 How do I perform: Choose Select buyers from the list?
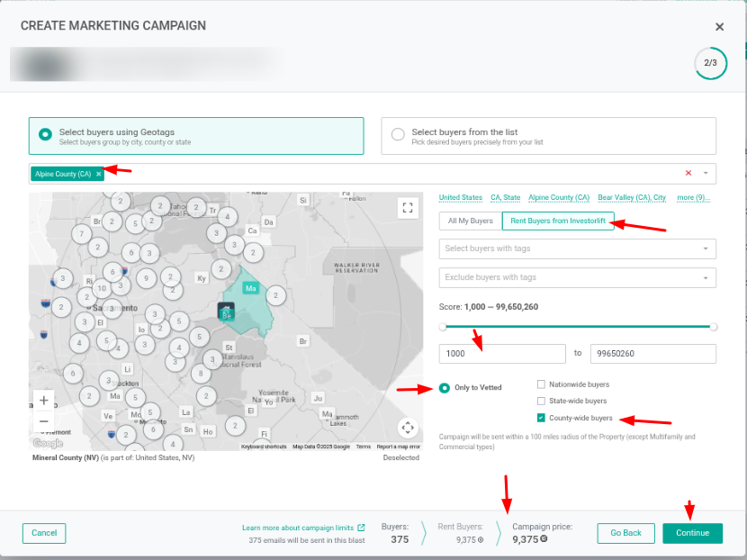click(x=548, y=136)
